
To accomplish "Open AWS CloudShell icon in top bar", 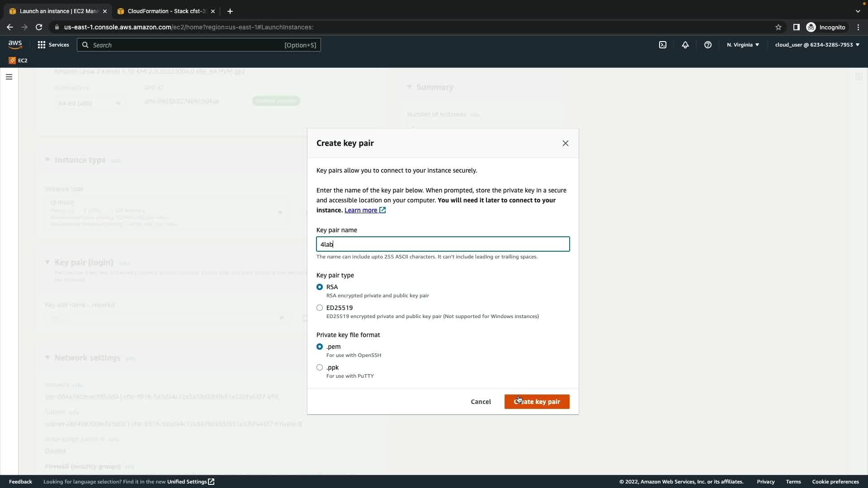I will pyautogui.click(x=663, y=45).
